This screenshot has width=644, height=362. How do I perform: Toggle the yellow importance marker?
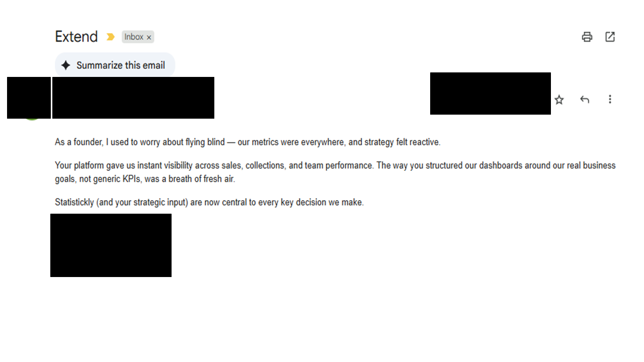point(111,37)
